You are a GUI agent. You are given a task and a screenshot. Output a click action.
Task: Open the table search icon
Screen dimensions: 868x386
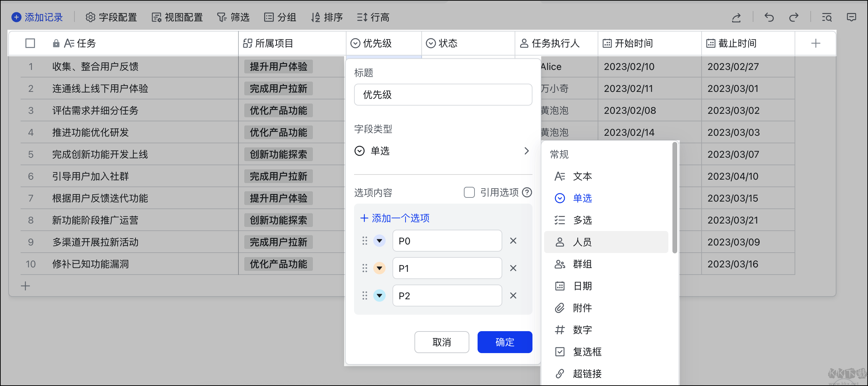point(827,17)
